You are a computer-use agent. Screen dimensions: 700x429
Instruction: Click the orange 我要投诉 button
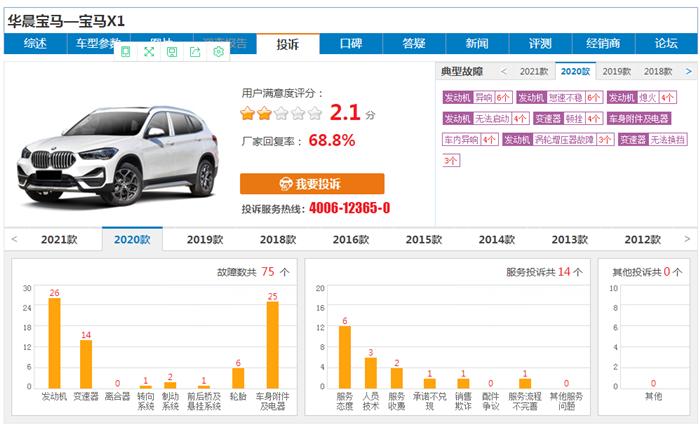coord(312,183)
